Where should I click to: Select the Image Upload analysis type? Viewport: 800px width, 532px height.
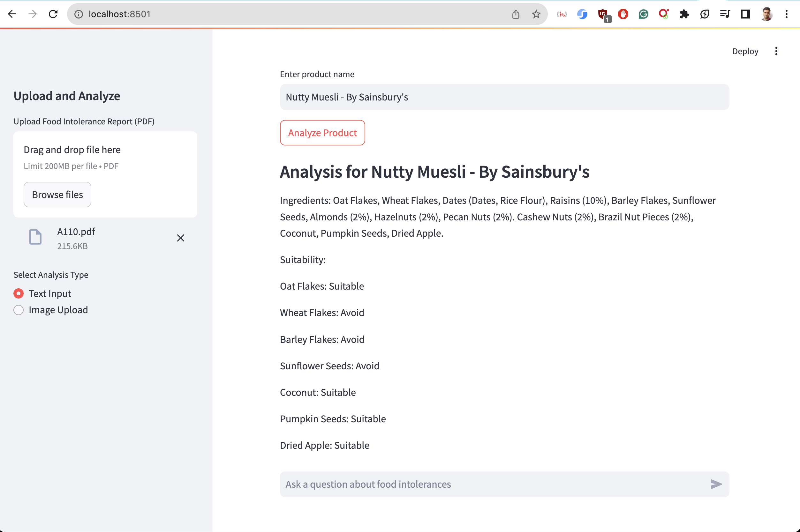(19, 310)
